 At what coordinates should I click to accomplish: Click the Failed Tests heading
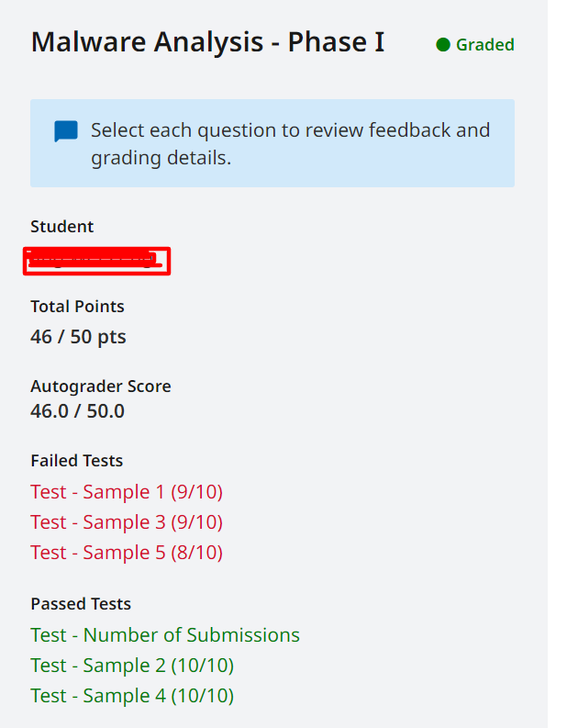point(76,461)
